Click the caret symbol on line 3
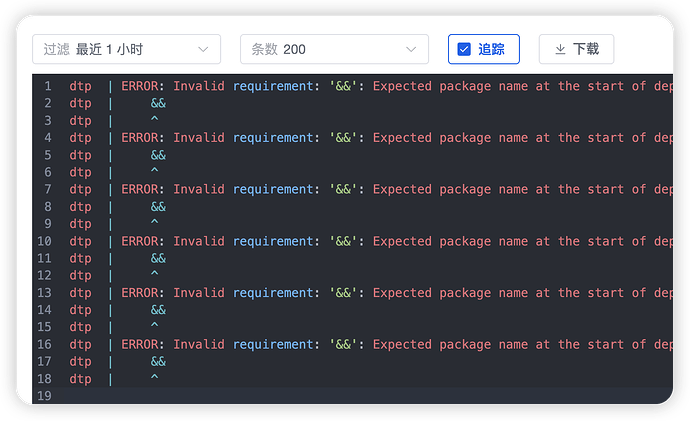Image resolution: width=690 pixels, height=421 pixels. point(154,120)
